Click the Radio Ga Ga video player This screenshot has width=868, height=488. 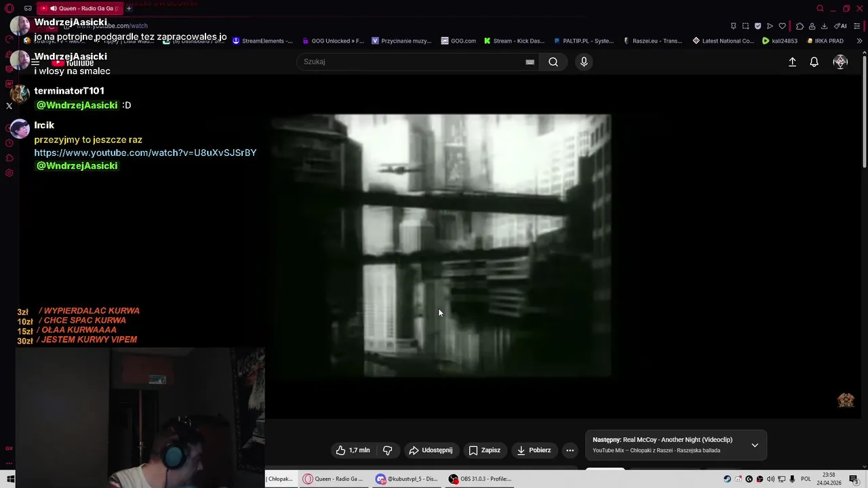(441, 245)
